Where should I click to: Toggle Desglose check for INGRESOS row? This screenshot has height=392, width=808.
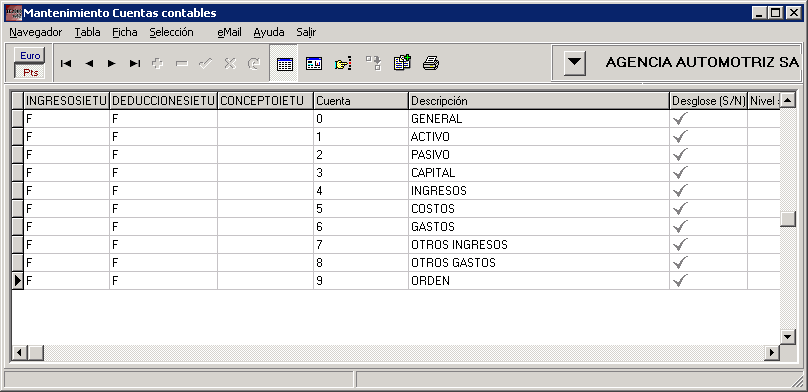click(681, 191)
